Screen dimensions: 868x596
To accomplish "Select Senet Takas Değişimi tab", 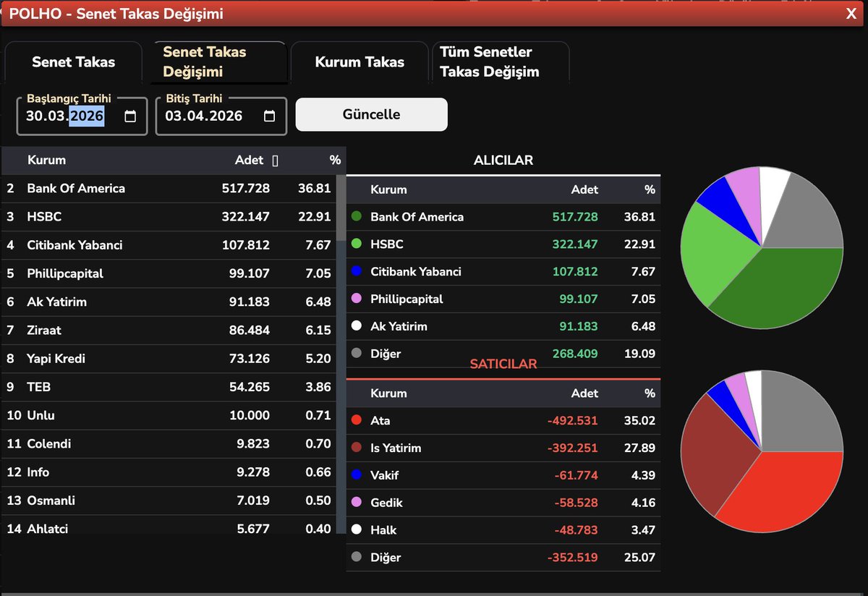I will 219,62.
